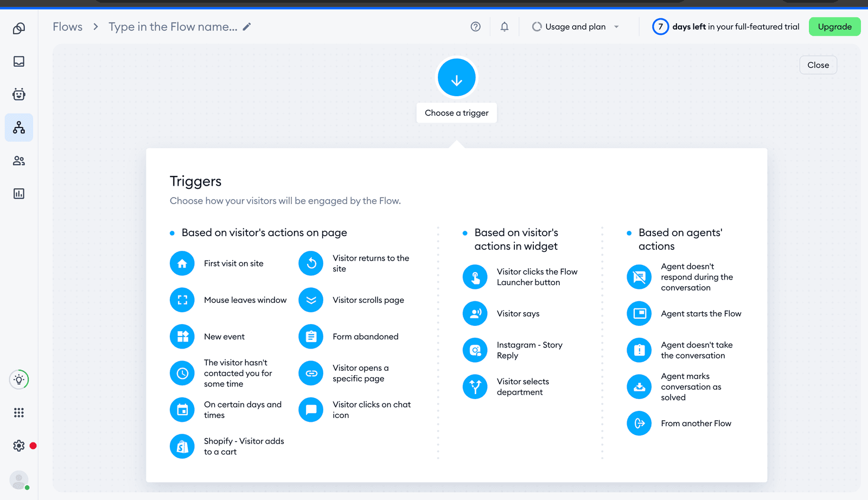Image resolution: width=868 pixels, height=500 pixels.
Task: Open the lightbulb tips icon in the sidebar
Action: [19, 379]
